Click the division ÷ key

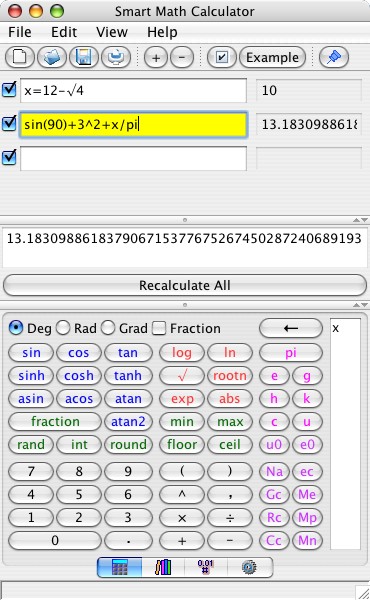coord(230,518)
